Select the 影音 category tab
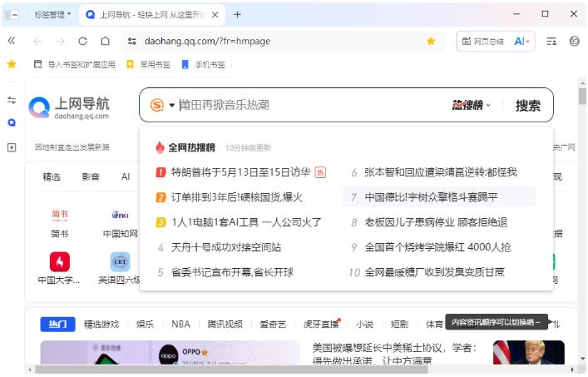Screen dimensions: 588x377 (x=91, y=176)
